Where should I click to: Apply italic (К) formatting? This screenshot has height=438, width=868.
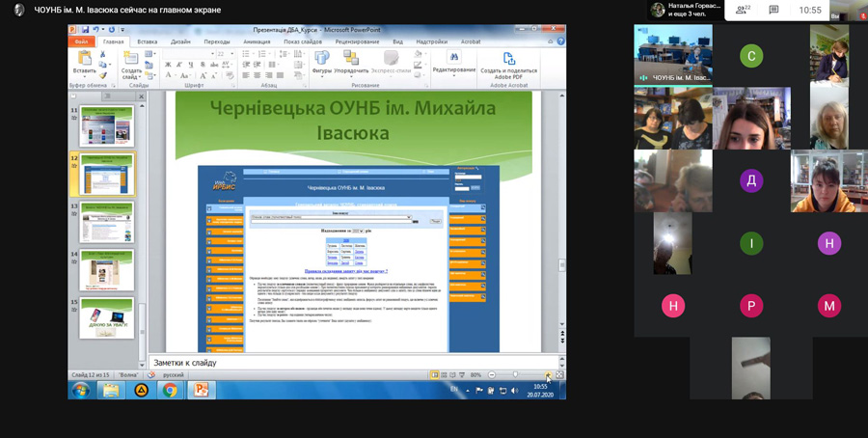[x=180, y=65]
